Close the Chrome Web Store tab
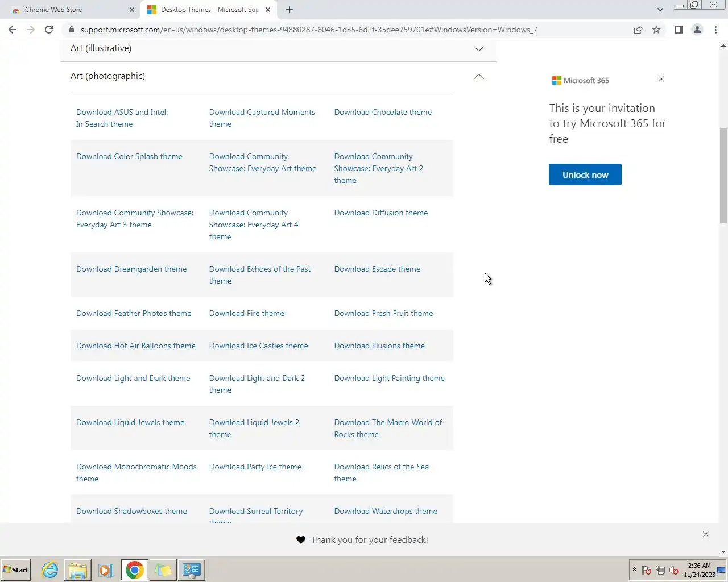728x582 pixels. click(x=132, y=10)
